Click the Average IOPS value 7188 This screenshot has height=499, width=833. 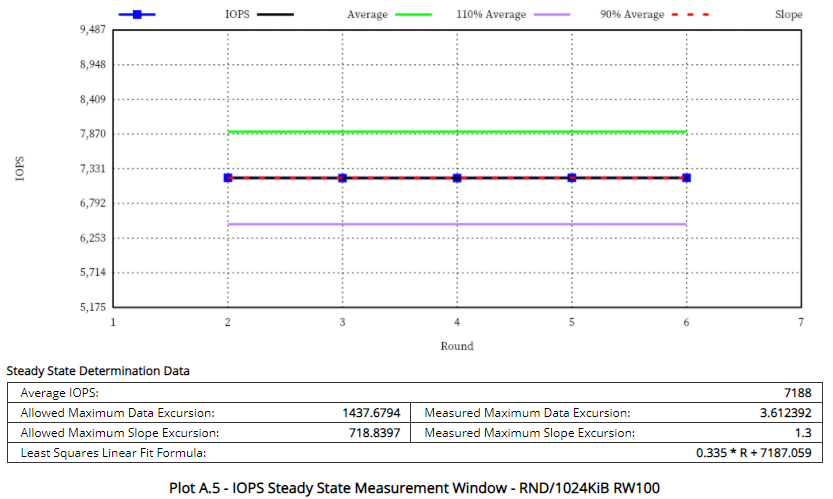(x=797, y=393)
